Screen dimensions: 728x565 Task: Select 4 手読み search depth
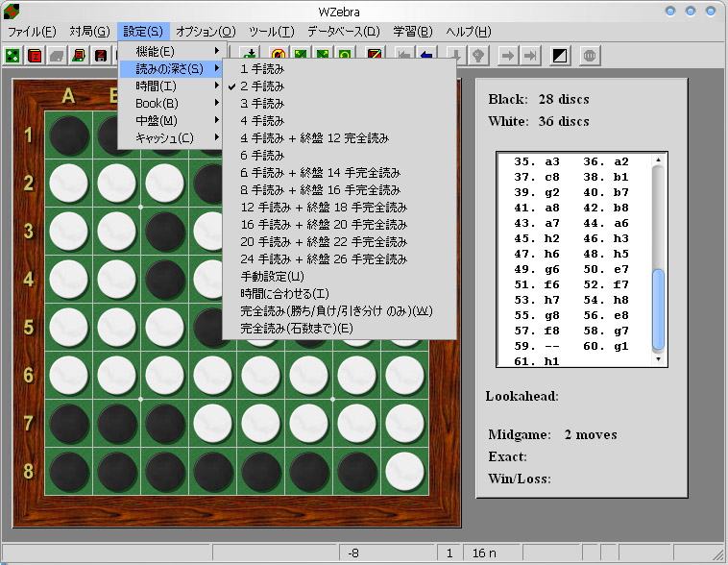[x=339, y=120]
